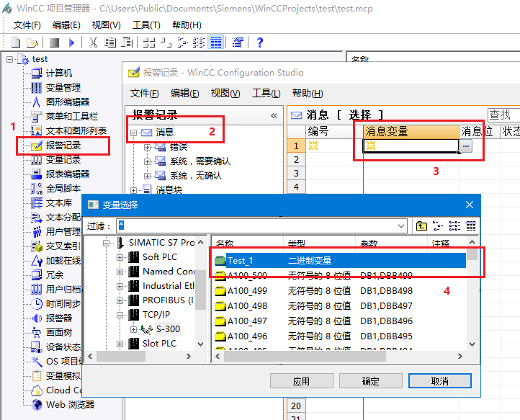This screenshot has width=520, height=420.
Task: Select the A100_497 tag row
Action: [x=340, y=321]
